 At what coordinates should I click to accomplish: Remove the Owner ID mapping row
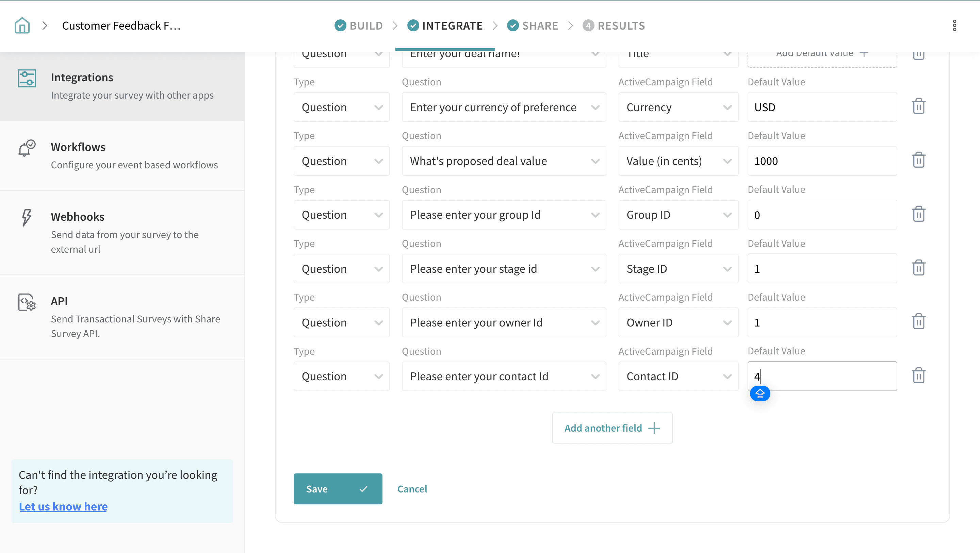918,322
